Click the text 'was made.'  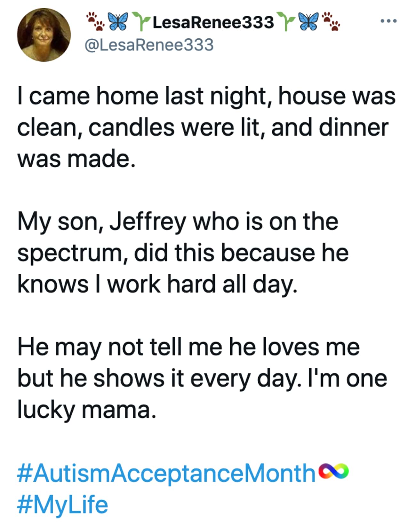[76, 159]
